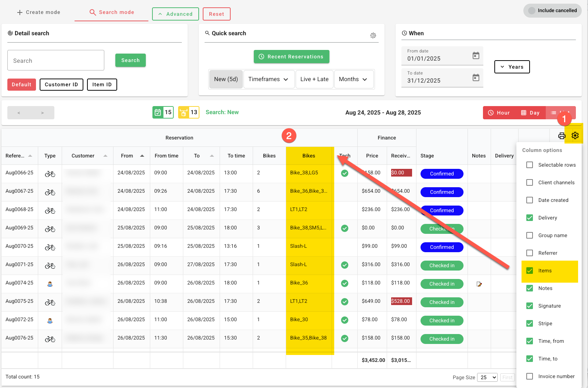Switch to Day view
588x388 pixels.
(x=530, y=113)
